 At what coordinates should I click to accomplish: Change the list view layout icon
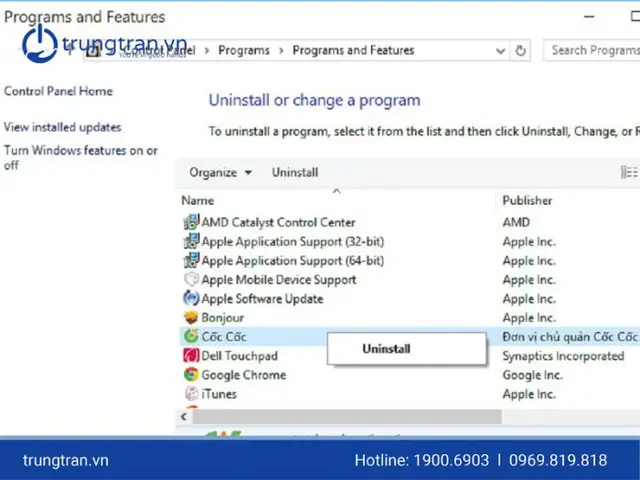click(x=629, y=172)
